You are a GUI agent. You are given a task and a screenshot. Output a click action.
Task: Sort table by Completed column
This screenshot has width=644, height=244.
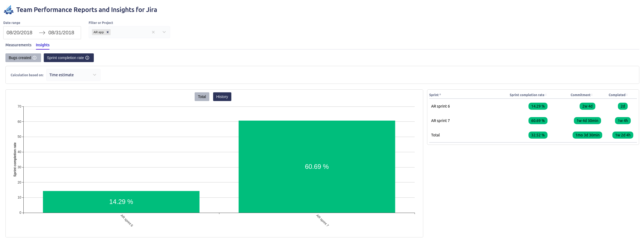(618, 95)
